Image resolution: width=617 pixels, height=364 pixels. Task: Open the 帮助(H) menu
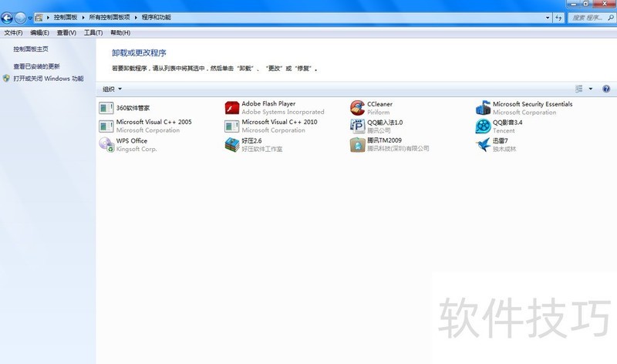120,32
